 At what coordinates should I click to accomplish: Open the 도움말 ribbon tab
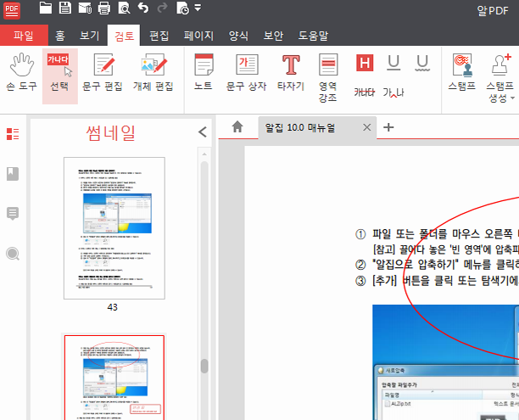pos(313,35)
